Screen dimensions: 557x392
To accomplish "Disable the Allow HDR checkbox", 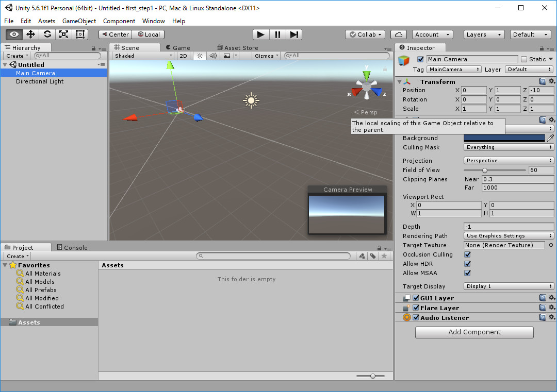I will (468, 264).
